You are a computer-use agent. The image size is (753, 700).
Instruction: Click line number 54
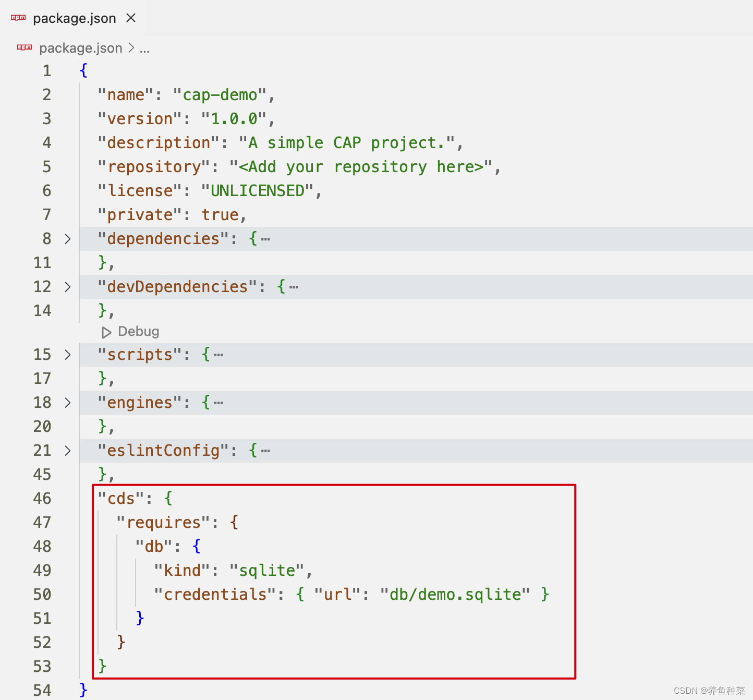click(42, 691)
